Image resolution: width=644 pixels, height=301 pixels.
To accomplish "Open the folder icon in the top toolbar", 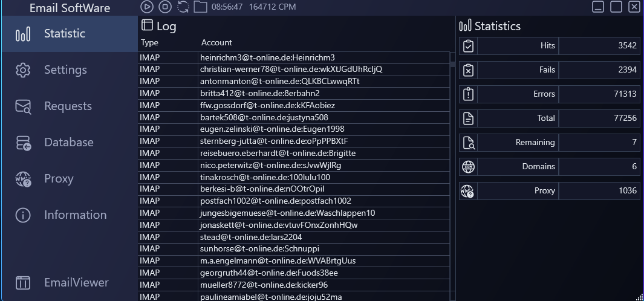I will pyautogui.click(x=200, y=7).
